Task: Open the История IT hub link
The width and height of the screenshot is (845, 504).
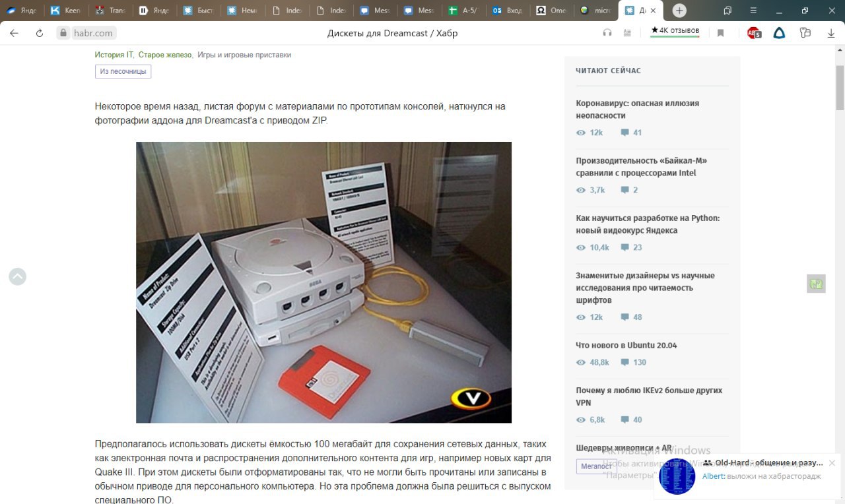Action: coord(114,55)
